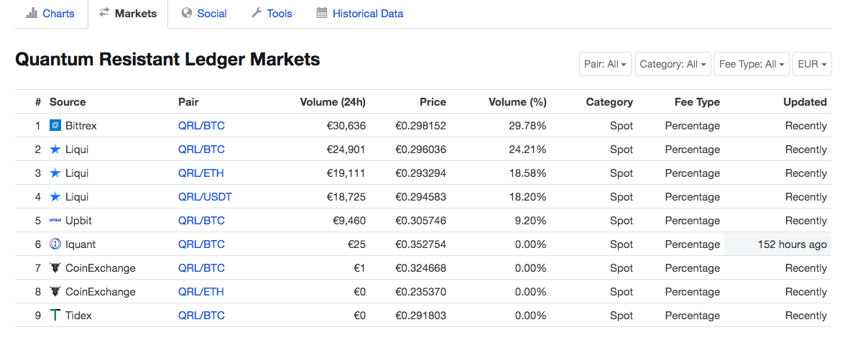Open the Pair: All filter dropdown
This screenshot has width=868, height=353.
tap(605, 64)
